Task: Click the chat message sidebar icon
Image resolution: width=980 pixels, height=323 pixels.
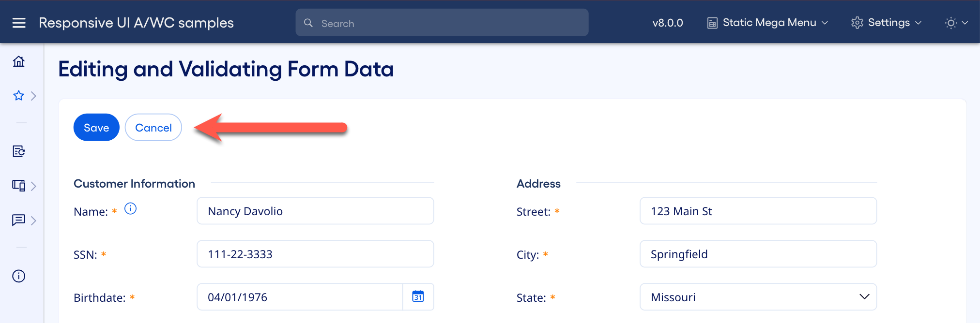Action: (18, 220)
